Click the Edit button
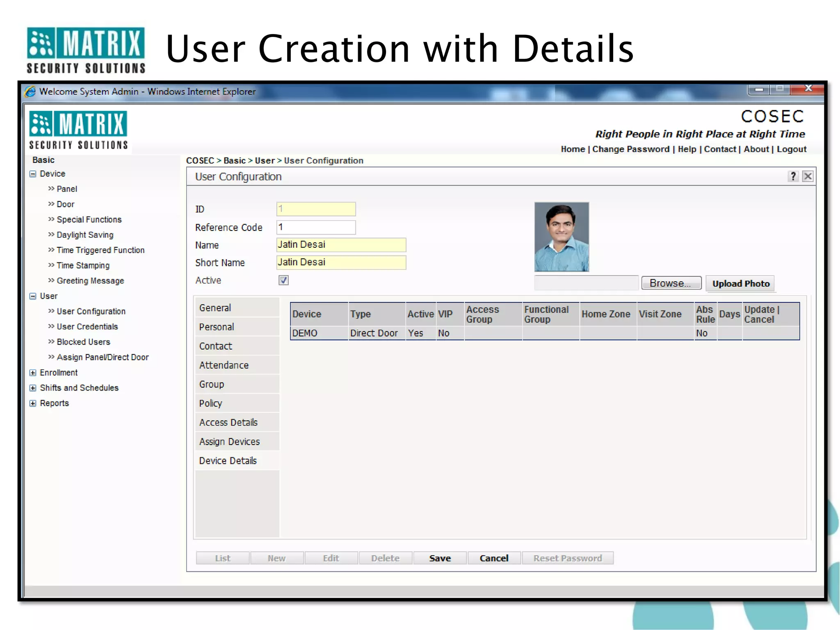840x630 pixels. 331,558
